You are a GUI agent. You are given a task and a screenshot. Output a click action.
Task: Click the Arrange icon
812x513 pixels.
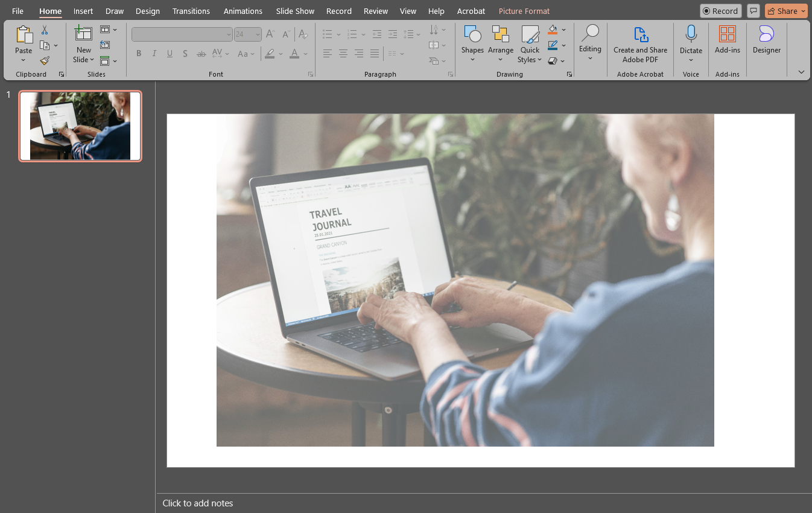(x=501, y=34)
